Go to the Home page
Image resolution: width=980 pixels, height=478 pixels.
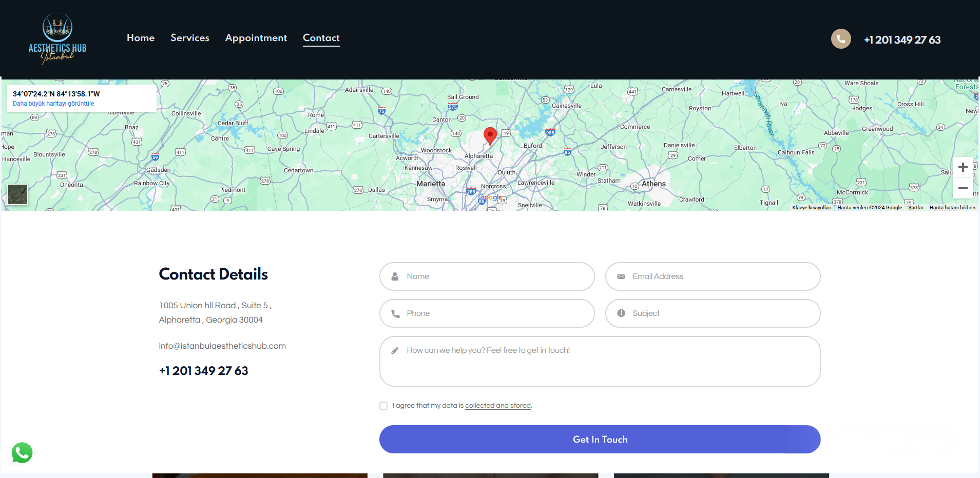click(x=141, y=38)
